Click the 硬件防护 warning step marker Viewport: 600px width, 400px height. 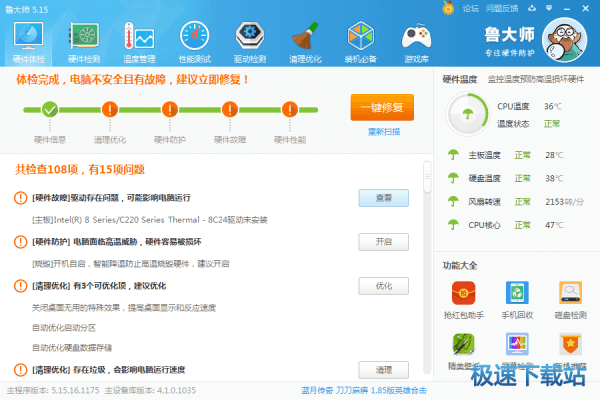tap(170, 109)
